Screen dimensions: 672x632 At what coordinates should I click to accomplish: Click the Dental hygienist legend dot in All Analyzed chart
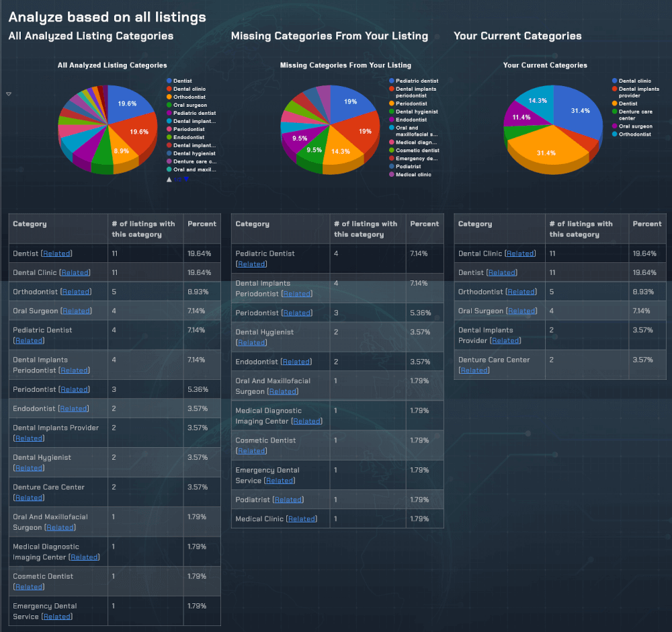click(x=169, y=154)
